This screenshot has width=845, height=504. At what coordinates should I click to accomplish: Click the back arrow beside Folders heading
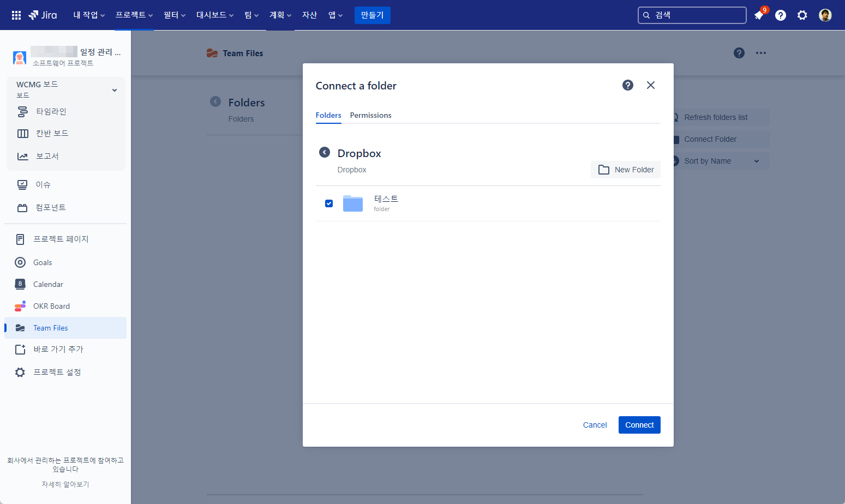[x=215, y=101]
